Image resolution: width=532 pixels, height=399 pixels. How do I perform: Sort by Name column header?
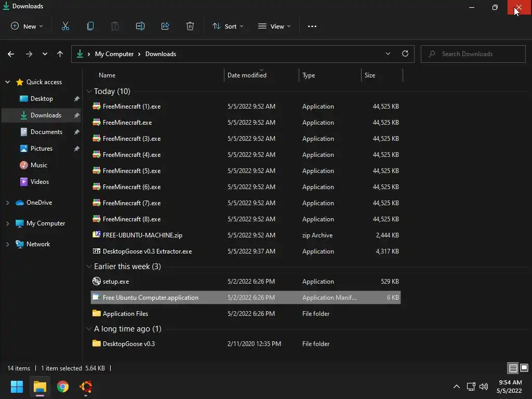pyautogui.click(x=107, y=75)
